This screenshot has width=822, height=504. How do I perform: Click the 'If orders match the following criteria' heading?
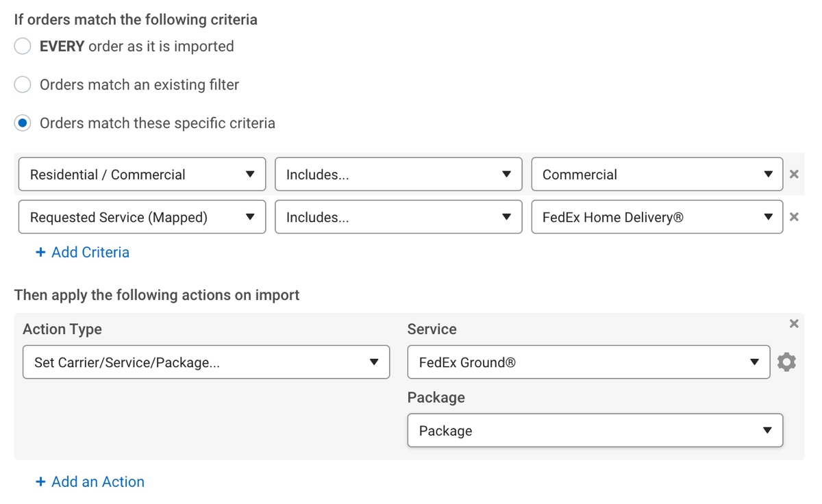coord(136,20)
